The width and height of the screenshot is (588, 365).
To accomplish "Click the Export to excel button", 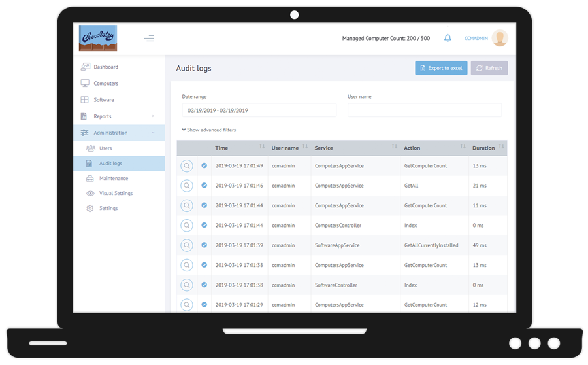I will tap(441, 68).
